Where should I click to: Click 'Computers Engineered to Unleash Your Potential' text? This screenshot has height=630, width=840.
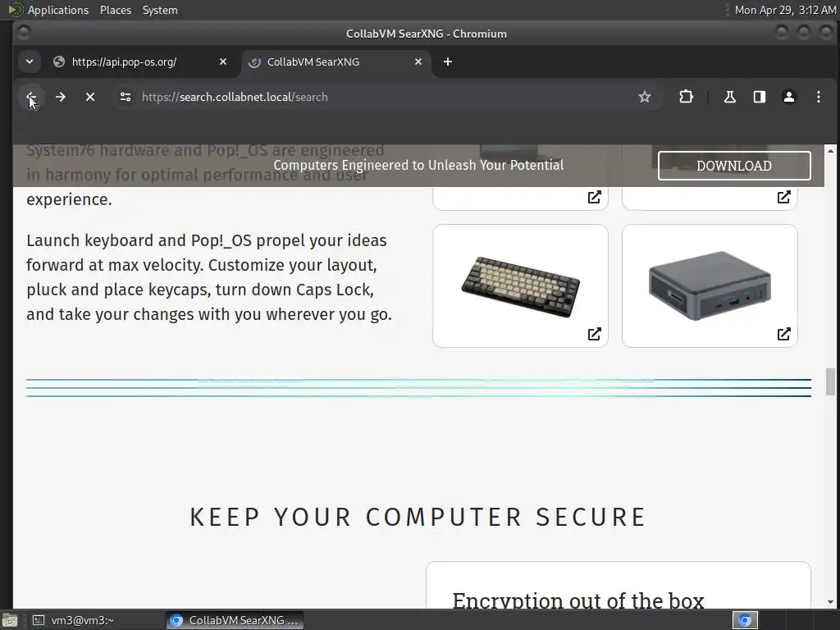pos(418,165)
